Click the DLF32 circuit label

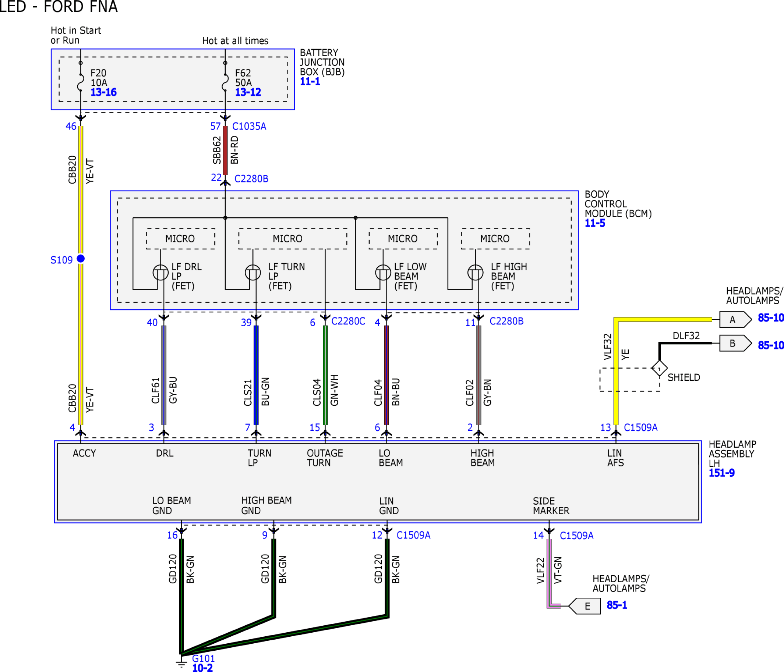click(x=686, y=336)
